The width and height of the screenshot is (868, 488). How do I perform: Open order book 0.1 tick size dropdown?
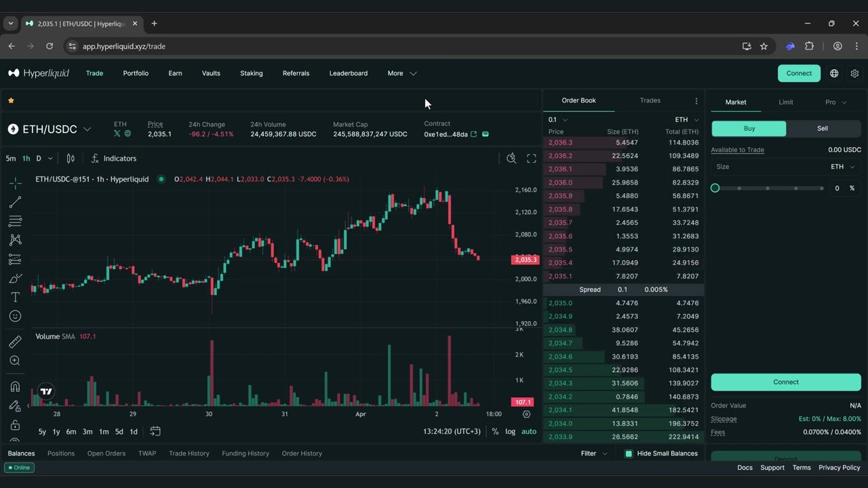point(558,120)
